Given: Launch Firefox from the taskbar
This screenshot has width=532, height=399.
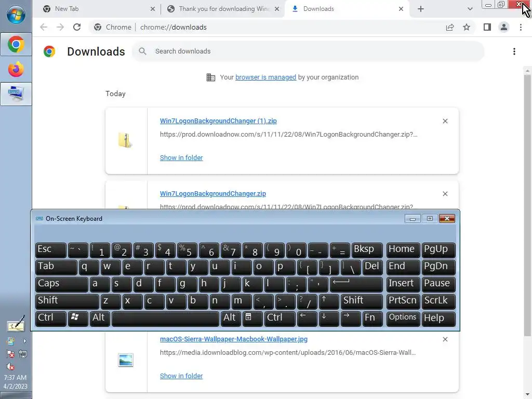Looking at the screenshot, I should [x=16, y=69].
